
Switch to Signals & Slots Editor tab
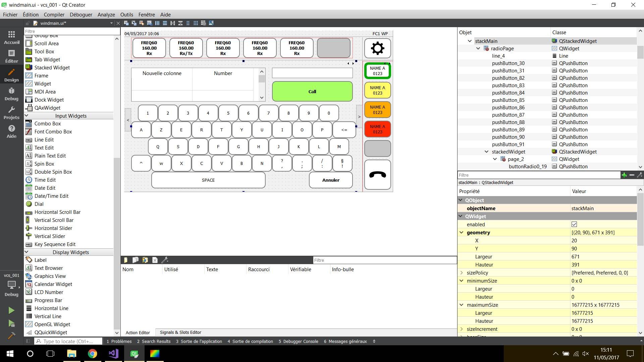[x=180, y=332]
